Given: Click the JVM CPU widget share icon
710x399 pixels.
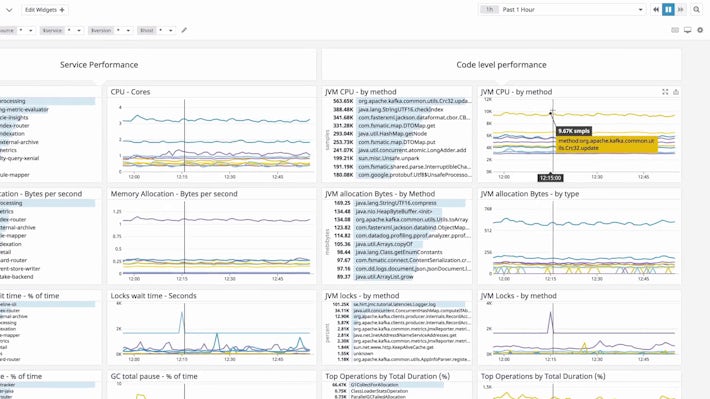Looking at the screenshot, I should point(676,92).
